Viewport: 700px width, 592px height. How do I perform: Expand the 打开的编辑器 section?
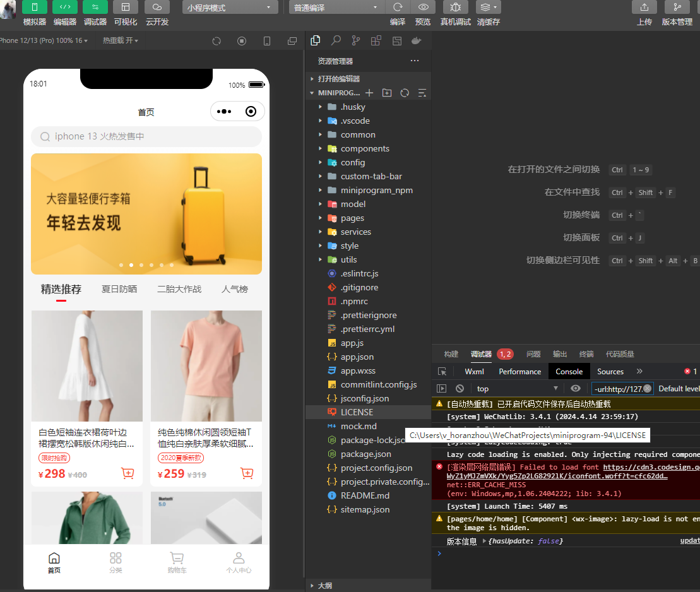[x=368, y=79]
